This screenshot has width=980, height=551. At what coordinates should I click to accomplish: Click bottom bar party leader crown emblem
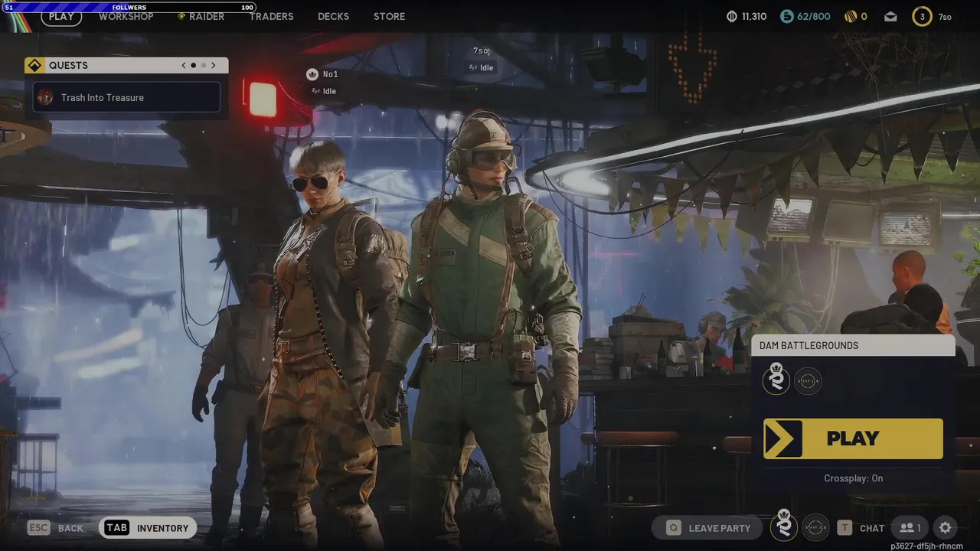[783, 526]
